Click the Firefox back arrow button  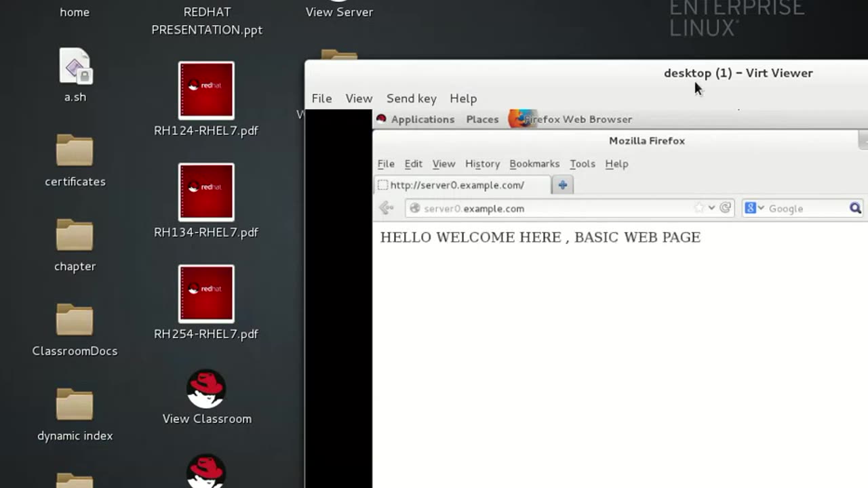387,208
